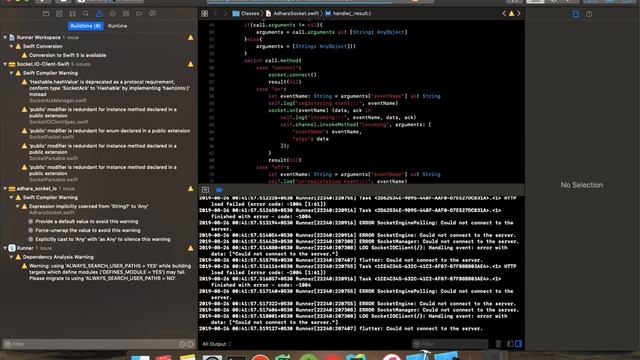Select 'Provide a default value' fix-it

[87, 222]
